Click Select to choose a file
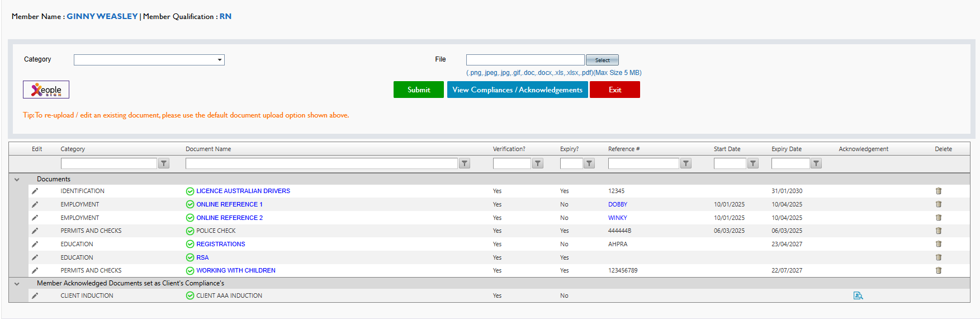This screenshot has width=980, height=319. point(602,60)
